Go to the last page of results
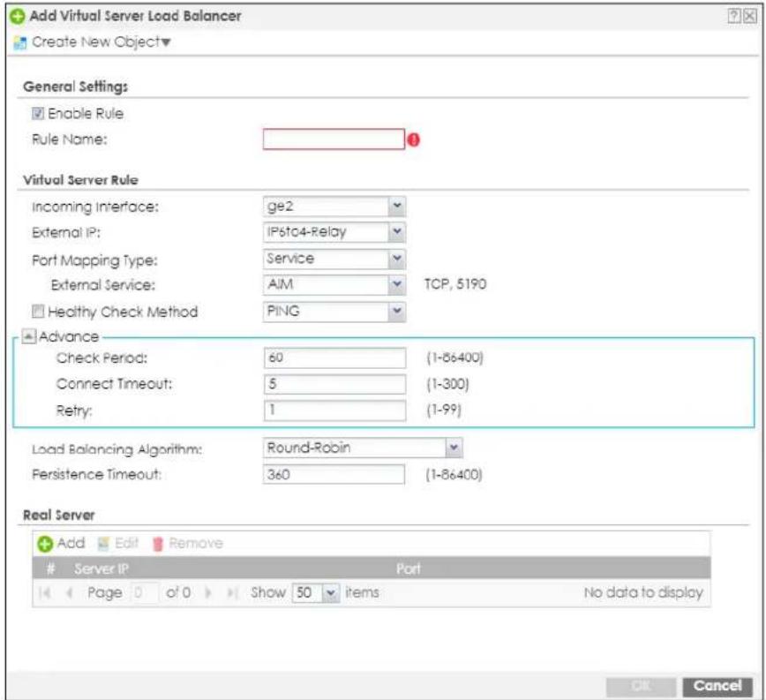 [233, 592]
